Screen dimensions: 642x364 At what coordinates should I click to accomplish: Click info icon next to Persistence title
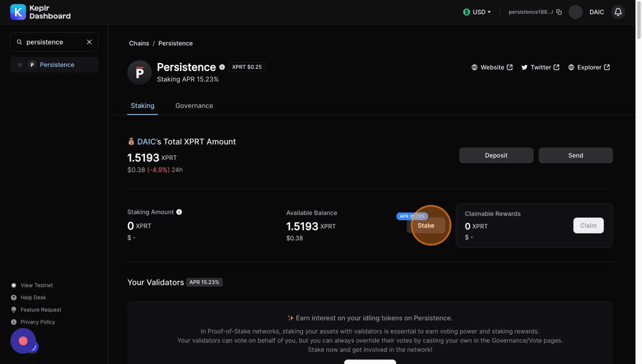tap(222, 67)
